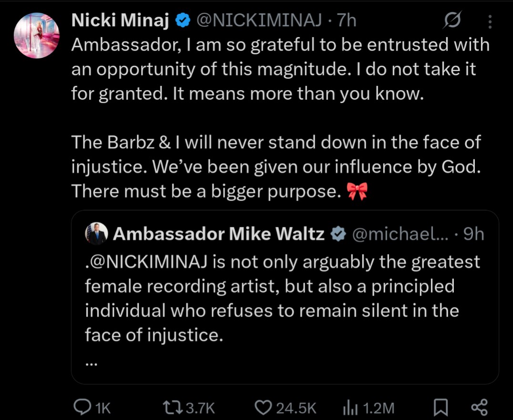Screen dimensions: 513x420
Task: Click the Nicki Minaj display name
Action: [120, 20]
